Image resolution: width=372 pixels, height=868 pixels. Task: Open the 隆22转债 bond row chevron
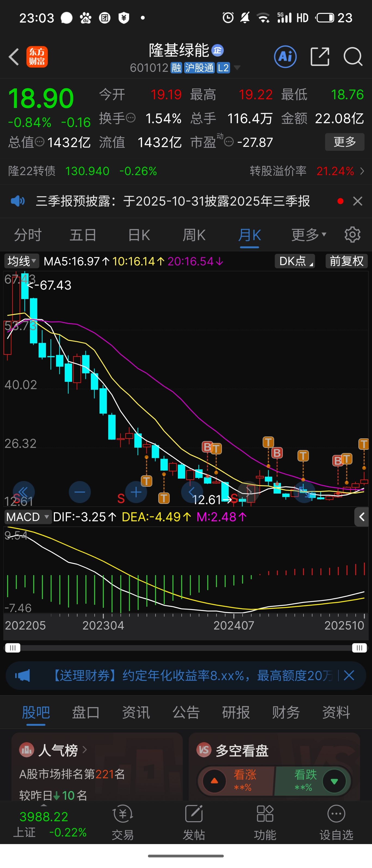pyautogui.click(x=362, y=171)
